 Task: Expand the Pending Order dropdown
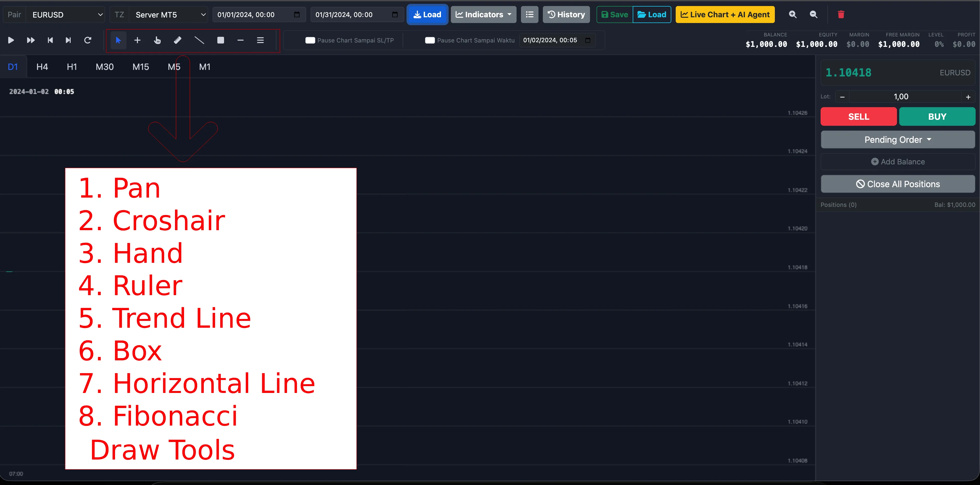pyautogui.click(x=898, y=139)
